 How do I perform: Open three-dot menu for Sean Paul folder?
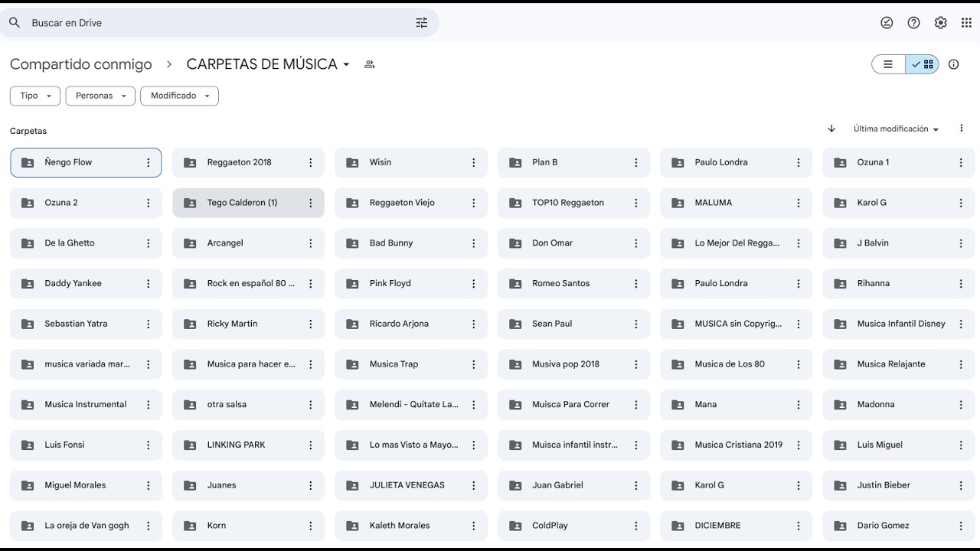(635, 324)
